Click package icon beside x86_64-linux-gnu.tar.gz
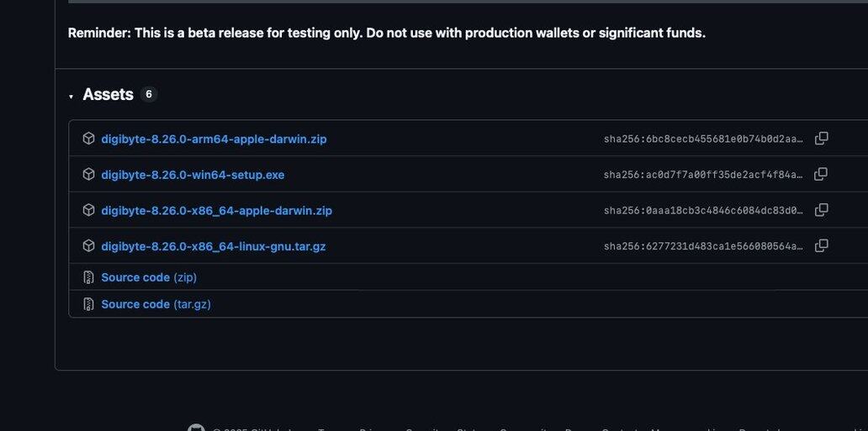The width and height of the screenshot is (868, 431). coord(88,245)
